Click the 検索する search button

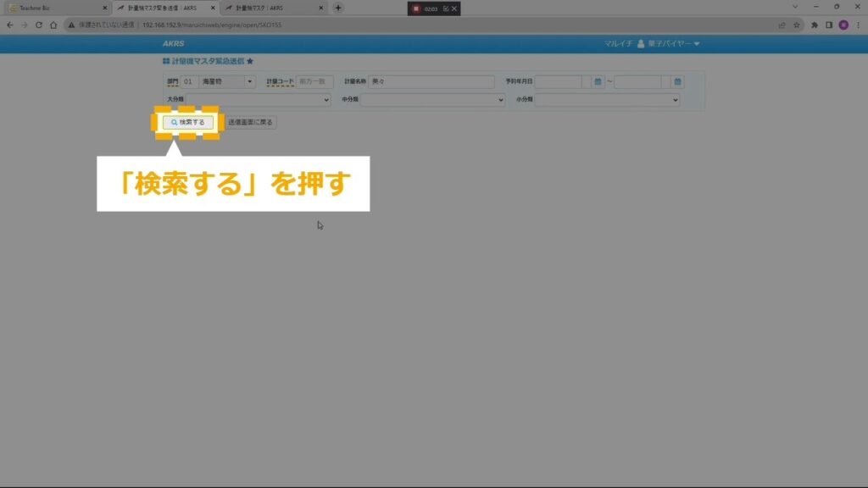click(x=187, y=122)
